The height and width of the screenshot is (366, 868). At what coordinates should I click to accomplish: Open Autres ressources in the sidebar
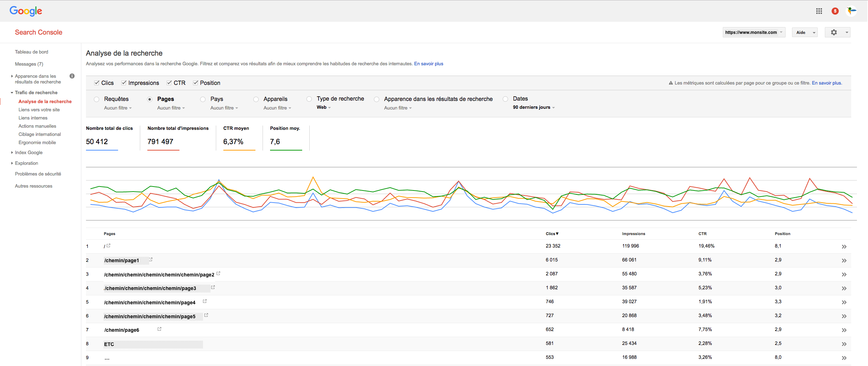coord(34,186)
